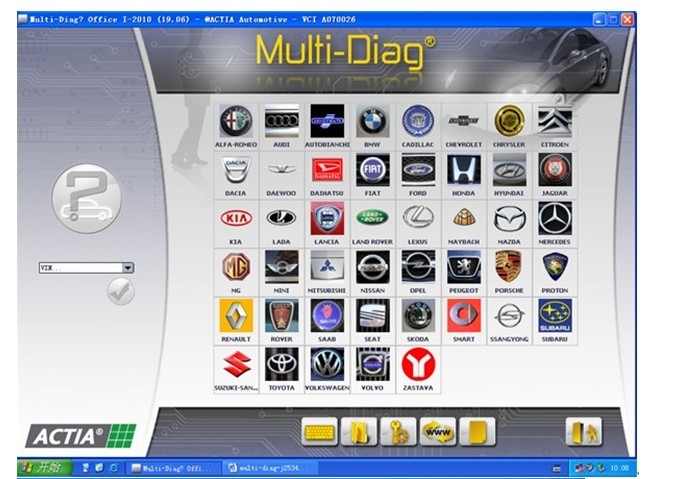Image resolution: width=676 pixels, height=479 pixels.
Task: Exit via the door exit icon
Action: point(584,432)
